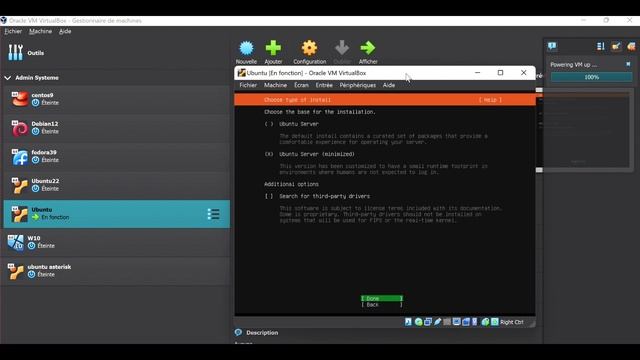Image resolution: width=640 pixels, height=360 pixels.
Task: Click the notification center speech bubble icon
Action: tap(552, 46)
